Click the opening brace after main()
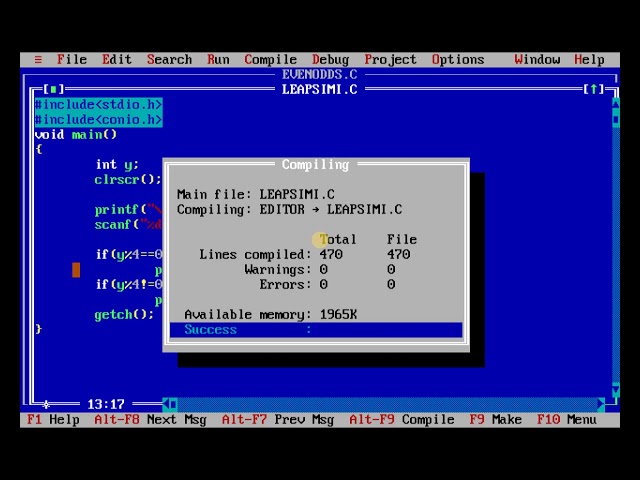Image resolution: width=640 pixels, height=480 pixels. click(39, 149)
